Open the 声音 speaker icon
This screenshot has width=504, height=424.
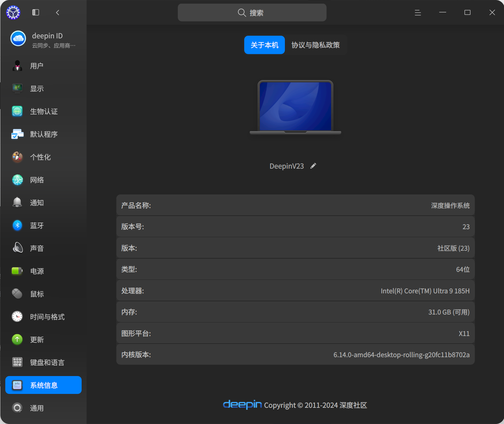[x=17, y=248]
